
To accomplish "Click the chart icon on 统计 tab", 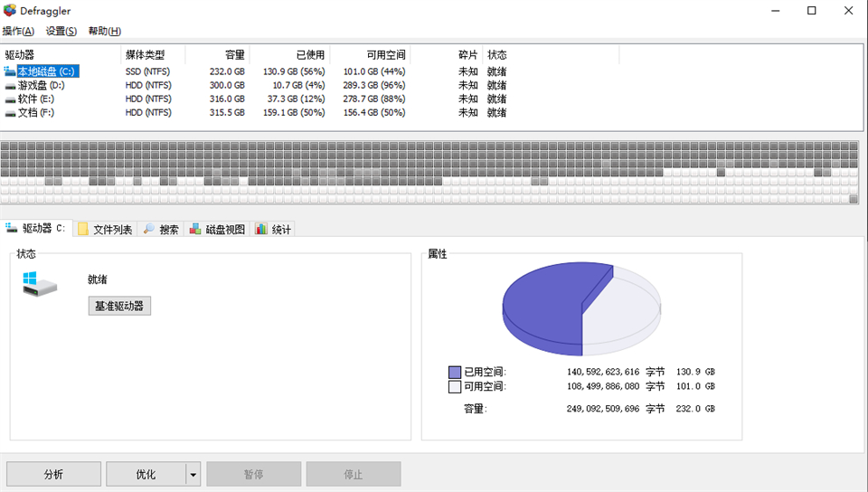I will [261, 230].
